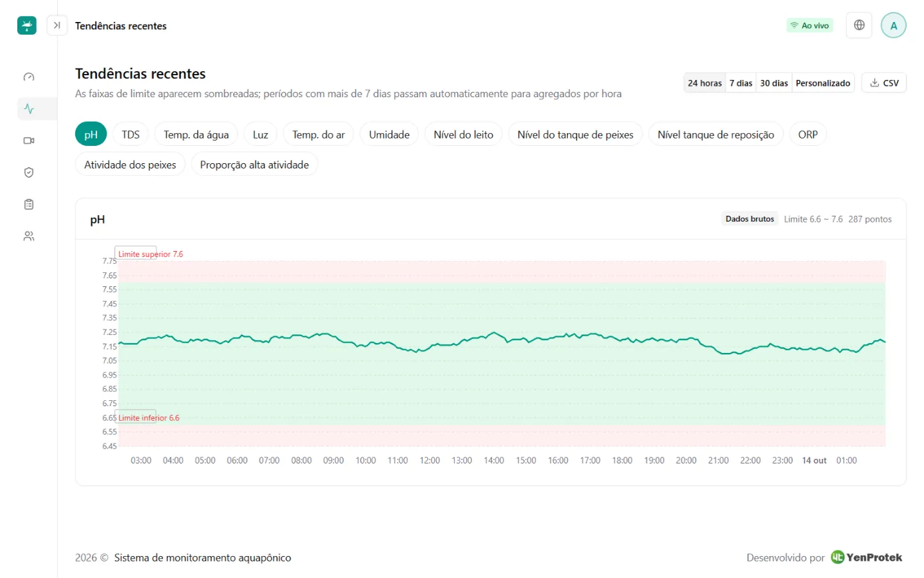View the 'Nível do leito' metric
The image size is (924, 578).
click(x=463, y=134)
